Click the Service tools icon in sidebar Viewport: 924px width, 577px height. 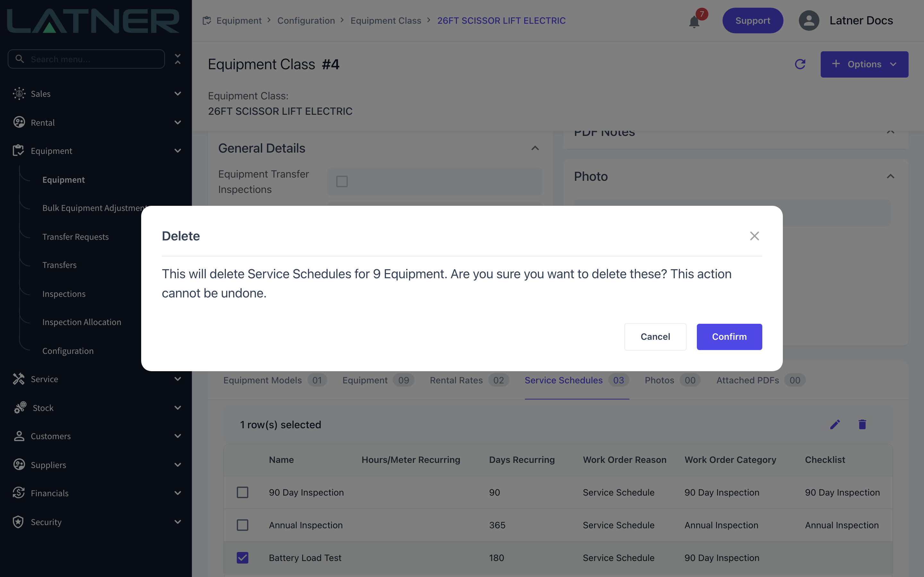18,379
